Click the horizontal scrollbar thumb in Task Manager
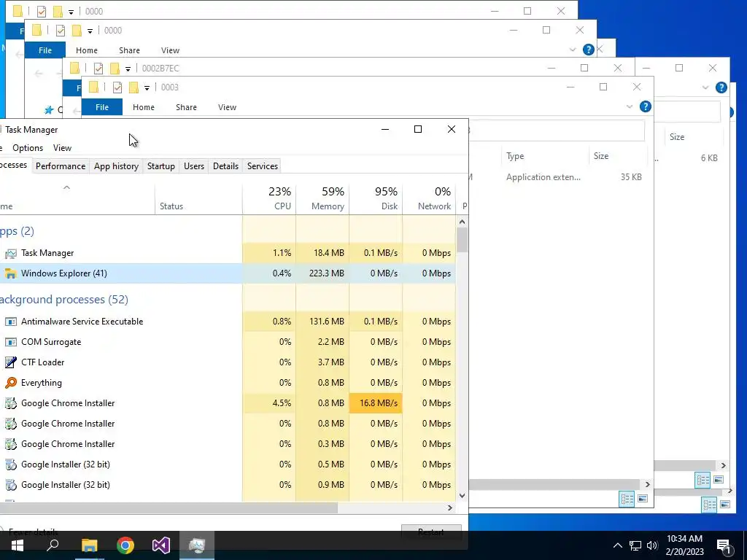The height and width of the screenshot is (560, 747). (x=169, y=508)
